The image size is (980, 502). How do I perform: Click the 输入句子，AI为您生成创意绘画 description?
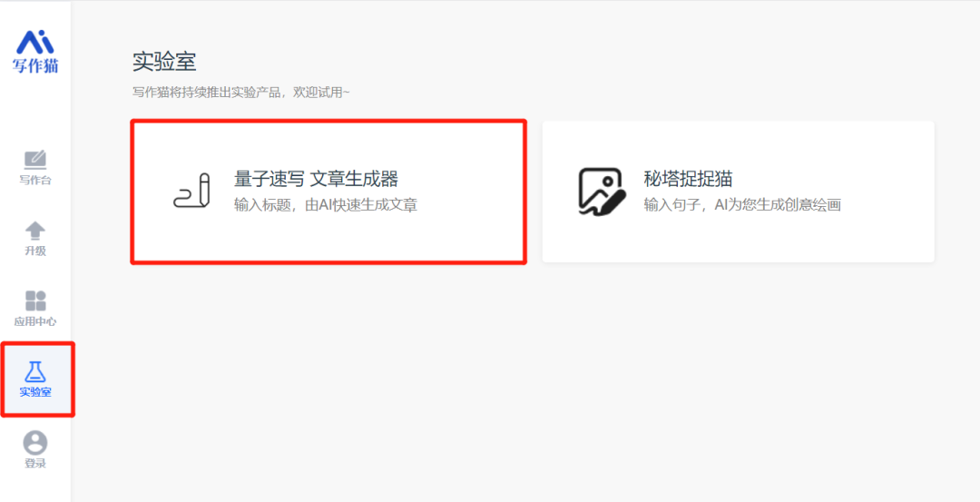click(x=742, y=205)
